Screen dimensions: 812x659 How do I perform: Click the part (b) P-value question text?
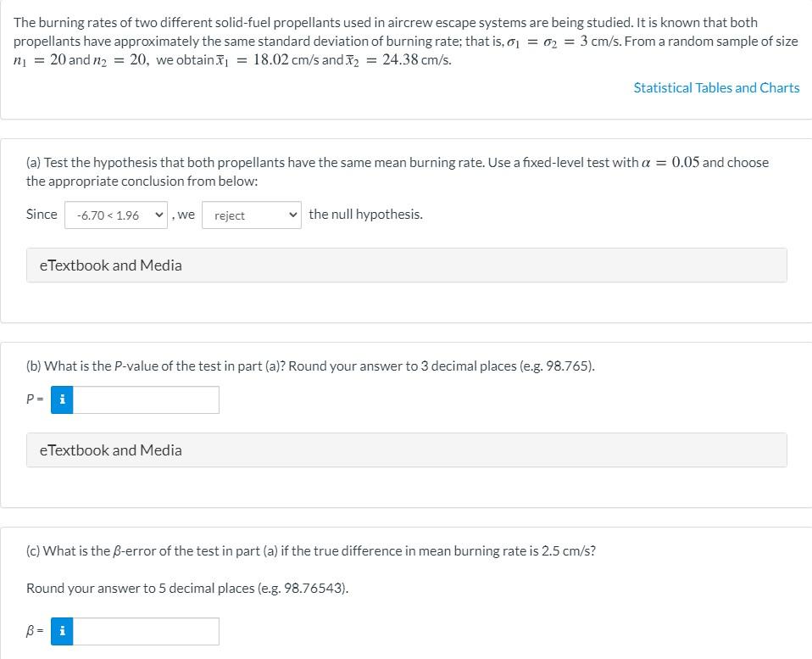[x=310, y=366]
